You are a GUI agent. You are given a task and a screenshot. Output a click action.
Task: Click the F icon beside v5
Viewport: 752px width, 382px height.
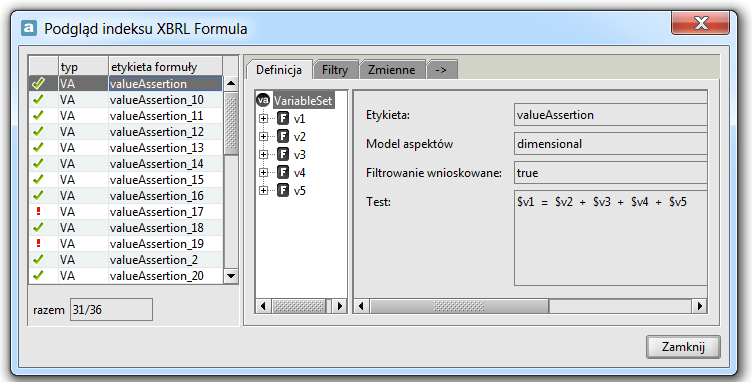[x=283, y=190]
